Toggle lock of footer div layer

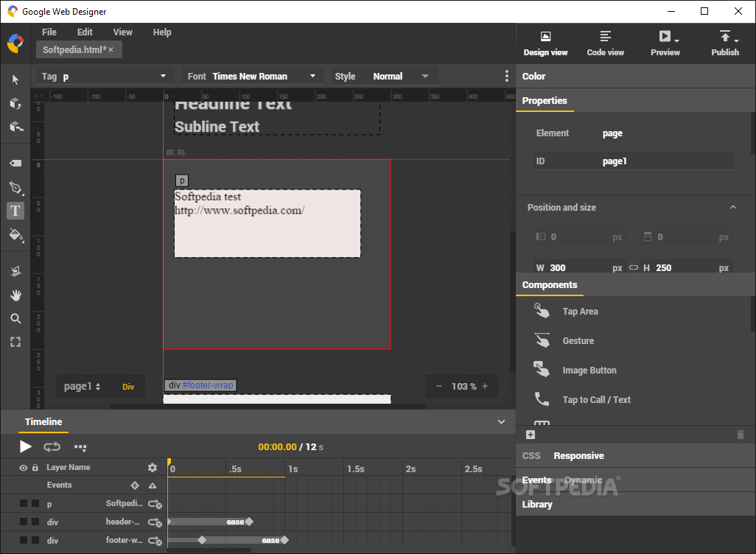(35, 540)
